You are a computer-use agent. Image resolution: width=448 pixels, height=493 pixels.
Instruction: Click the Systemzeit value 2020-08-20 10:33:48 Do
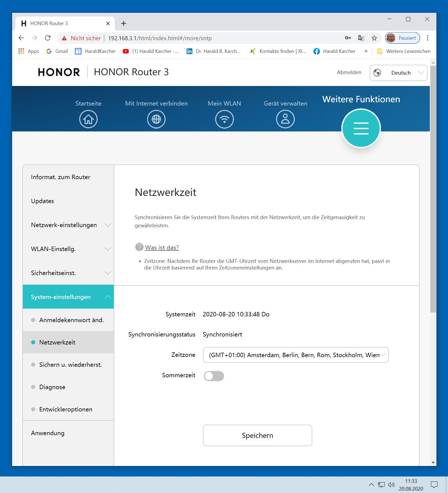point(236,314)
